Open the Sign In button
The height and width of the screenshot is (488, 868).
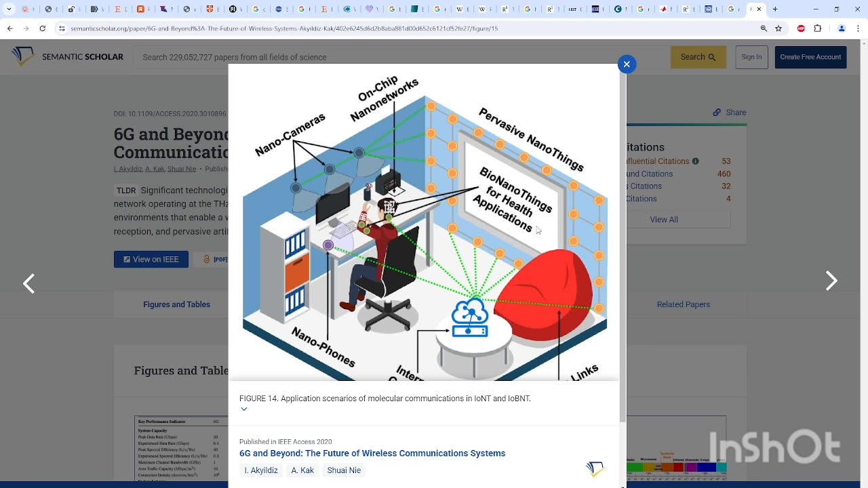tap(751, 57)
